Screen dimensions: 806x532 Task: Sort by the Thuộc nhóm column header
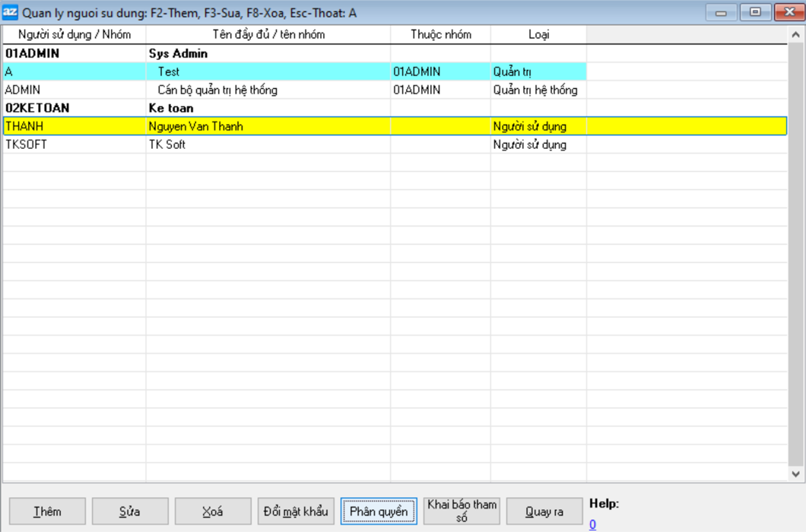click(x=441, y=35)
